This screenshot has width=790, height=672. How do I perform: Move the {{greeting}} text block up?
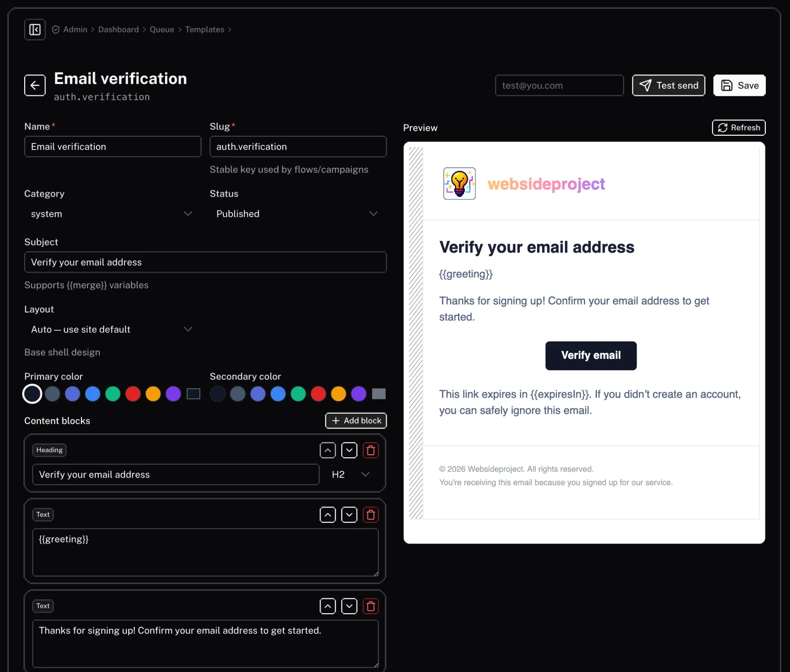tap(328, 515)
